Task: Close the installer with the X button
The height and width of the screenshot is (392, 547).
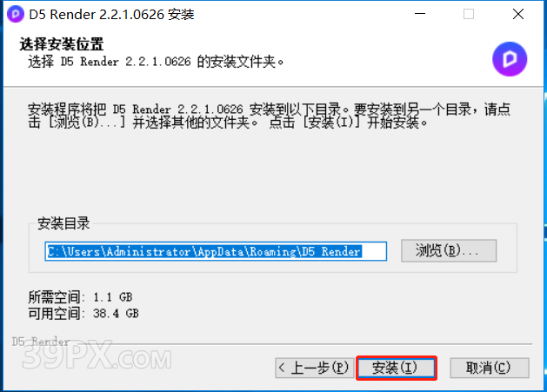Action: coord(518,14)
